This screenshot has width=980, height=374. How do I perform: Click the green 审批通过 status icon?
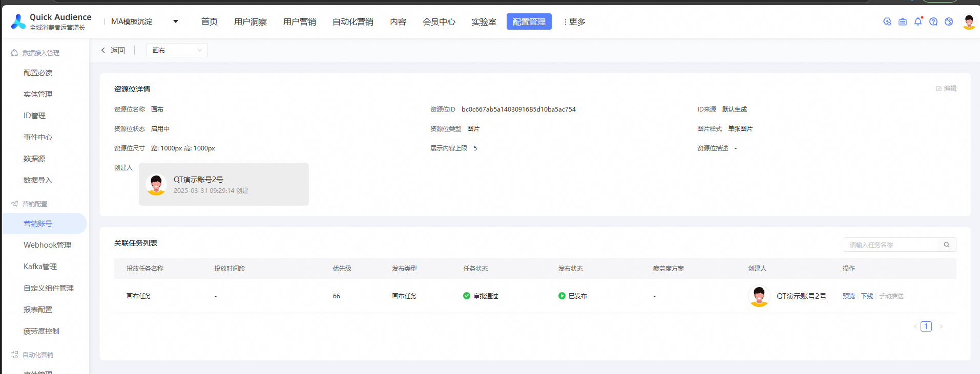tap(467, 296)
